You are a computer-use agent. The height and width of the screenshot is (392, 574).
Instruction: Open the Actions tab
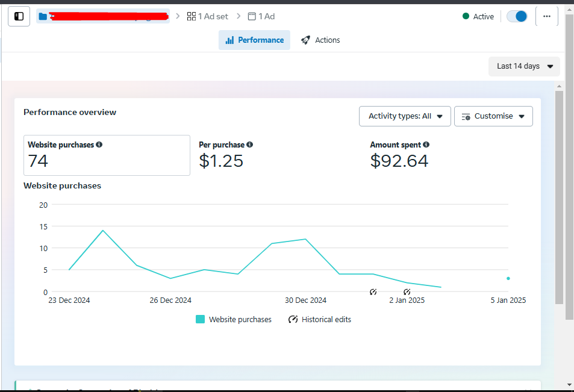pos(320,40)
